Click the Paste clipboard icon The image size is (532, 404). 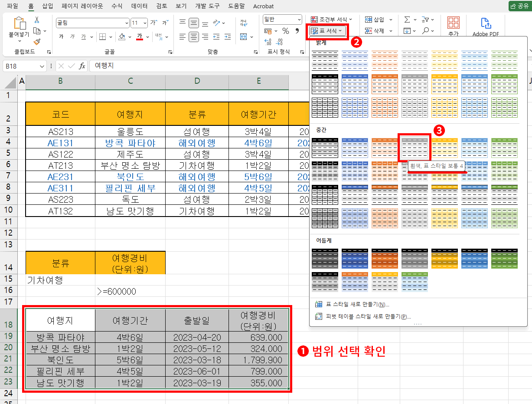[19, 23]
